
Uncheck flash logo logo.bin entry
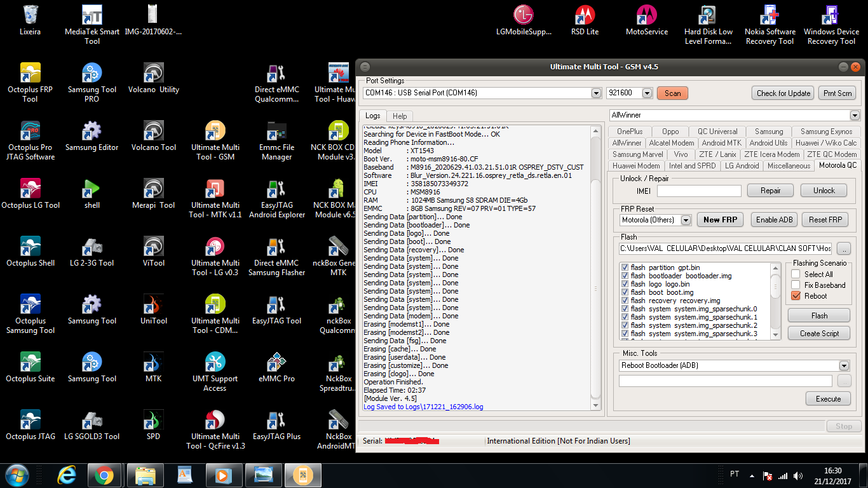[x=625, y=284]
